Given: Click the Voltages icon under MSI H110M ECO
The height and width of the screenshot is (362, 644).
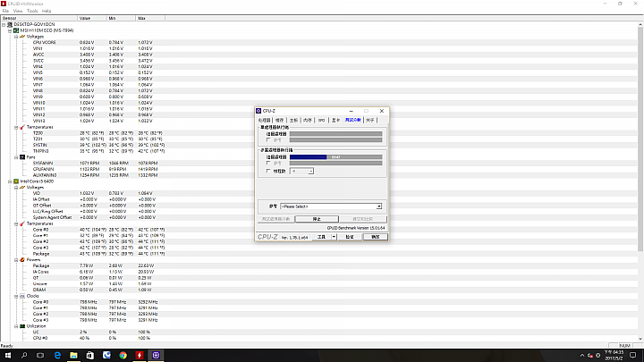Looking at the screenshot, I should point(22,37).
